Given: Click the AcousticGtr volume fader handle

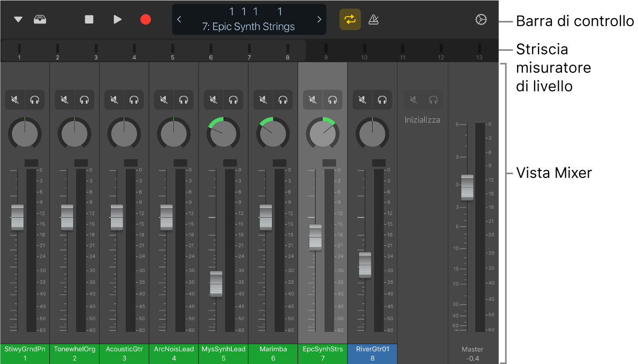Looking at the screenshot, I should 117,218.
